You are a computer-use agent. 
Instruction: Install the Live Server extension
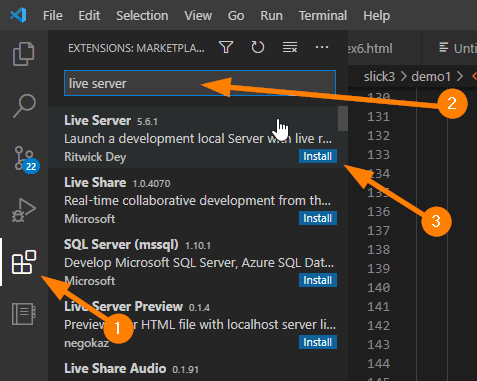click(318, 156)
